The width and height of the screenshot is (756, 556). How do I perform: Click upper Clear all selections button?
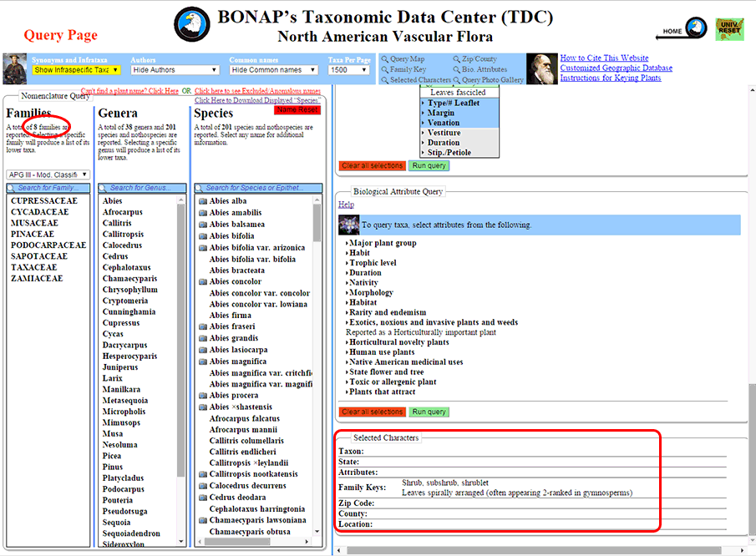click(373, 166)
